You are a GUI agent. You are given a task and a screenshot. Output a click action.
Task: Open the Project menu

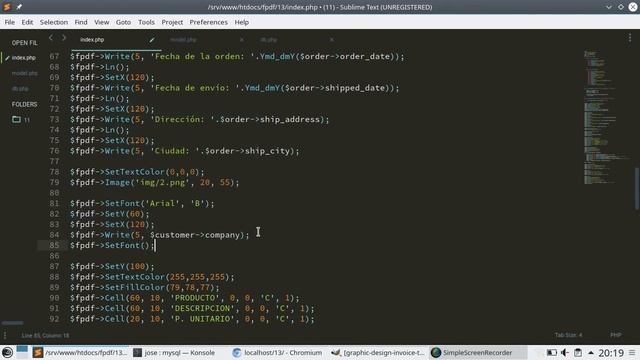click(172, 22)
